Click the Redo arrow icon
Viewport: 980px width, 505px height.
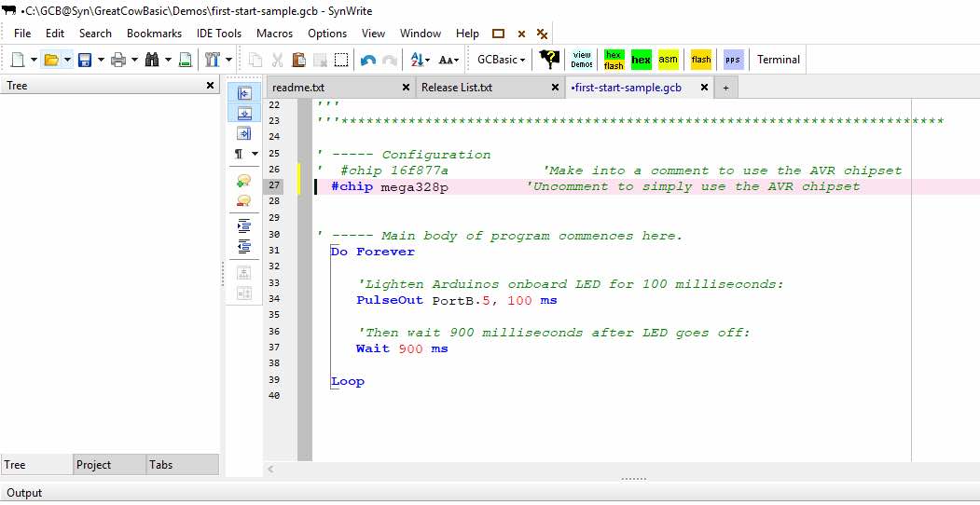click(390, 60)
